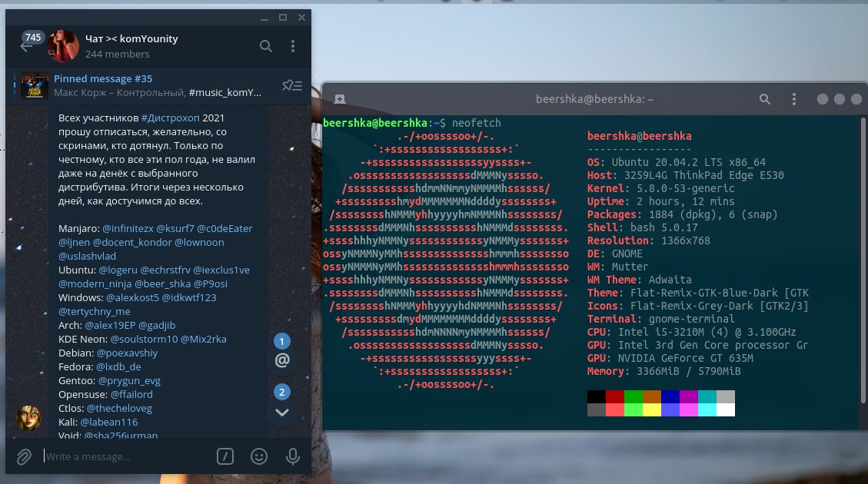Open mention @prygun_evg
This screenshot has width=868, height=484.
[129, 380]
